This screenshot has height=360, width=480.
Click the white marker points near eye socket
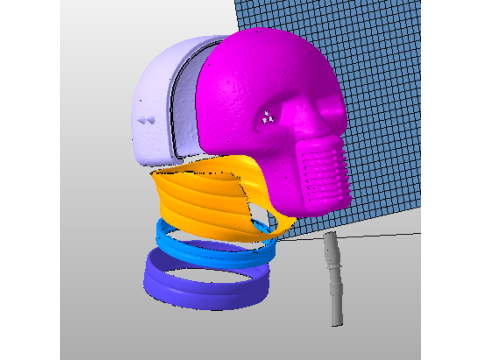tap(268, 118)
